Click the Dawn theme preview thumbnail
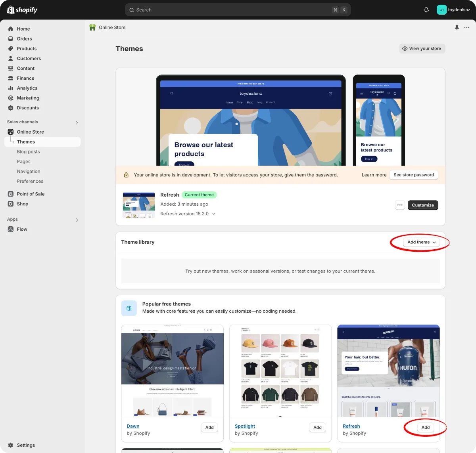This screenshot has height=453, width=476. pyautogui.click(x=173, y=371)
